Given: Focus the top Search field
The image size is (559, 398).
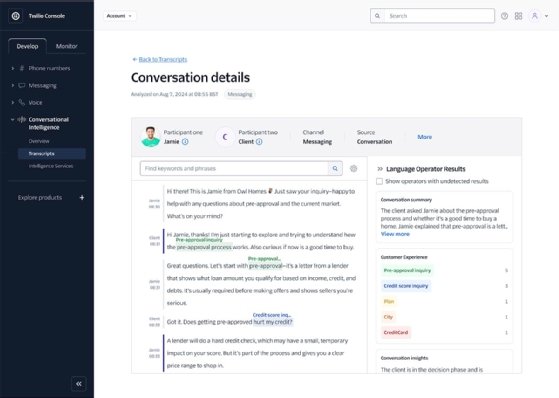Looking at the screenshot, I should click(432, 16).
